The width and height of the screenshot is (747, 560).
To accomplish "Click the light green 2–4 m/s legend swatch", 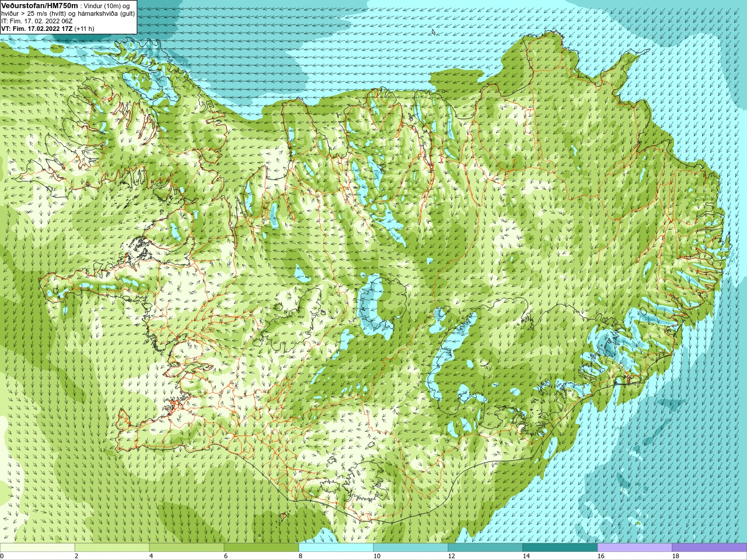I will [x=112, y=548].
